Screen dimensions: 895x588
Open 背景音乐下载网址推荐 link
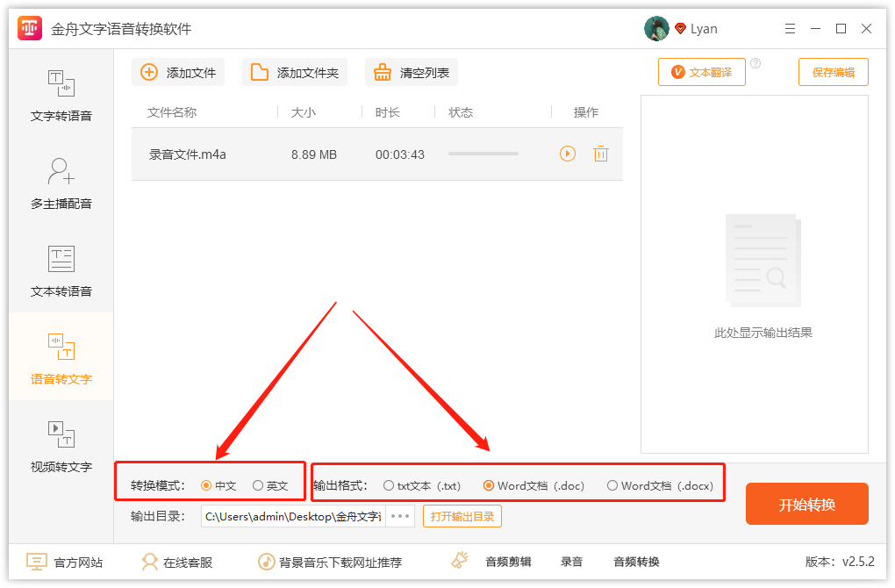tap(330, 563)
